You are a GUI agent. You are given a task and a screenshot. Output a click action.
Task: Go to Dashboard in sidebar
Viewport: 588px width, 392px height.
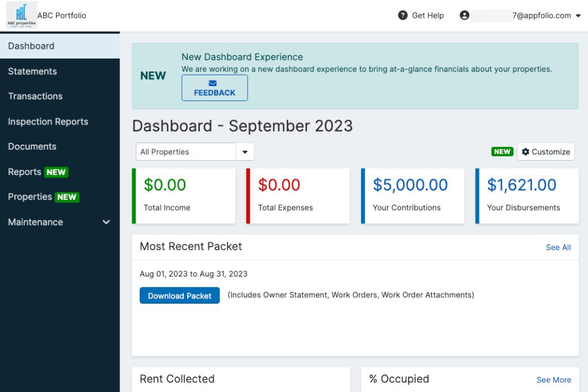[60, 46]
